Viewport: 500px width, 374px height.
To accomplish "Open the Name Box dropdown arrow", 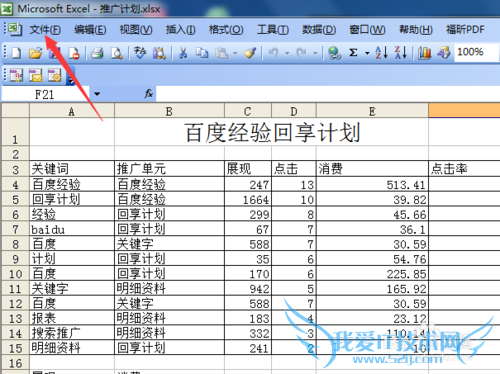I will coord(97,94).
